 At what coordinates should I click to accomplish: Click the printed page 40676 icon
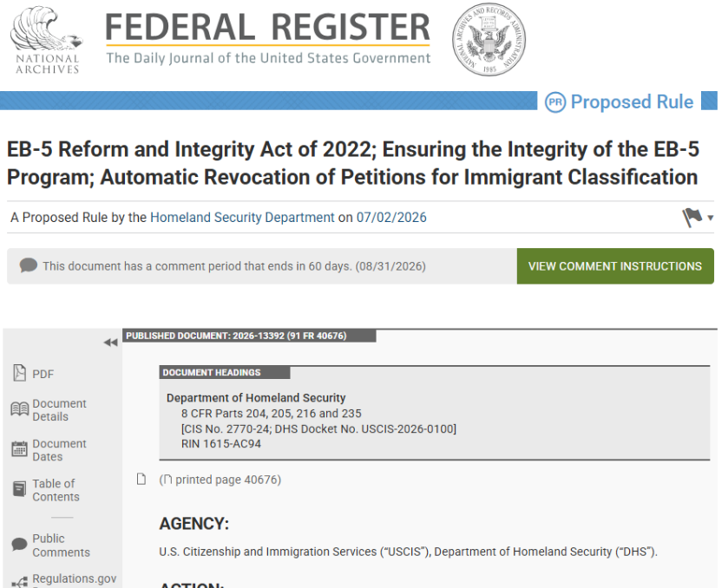point(141,479)
